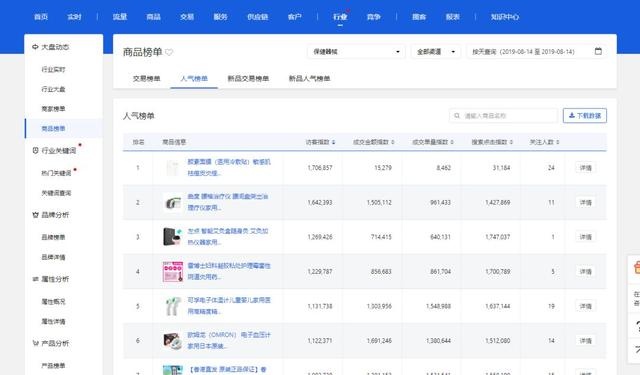Open the 保健器械 category dropdown
Image resolution: width=640 pixels, height=375 pixels.
coord(356,52)
